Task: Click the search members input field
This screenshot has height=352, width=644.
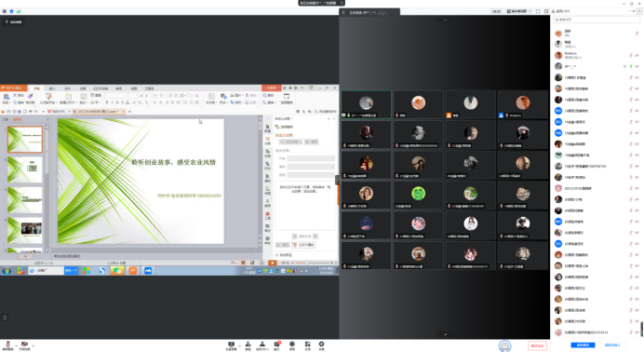Action: [x=597, y=20]
